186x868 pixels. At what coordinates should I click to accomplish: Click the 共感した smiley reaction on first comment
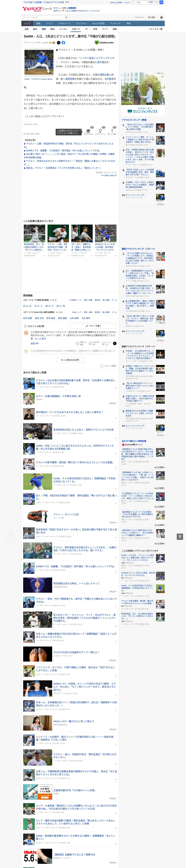77,343
